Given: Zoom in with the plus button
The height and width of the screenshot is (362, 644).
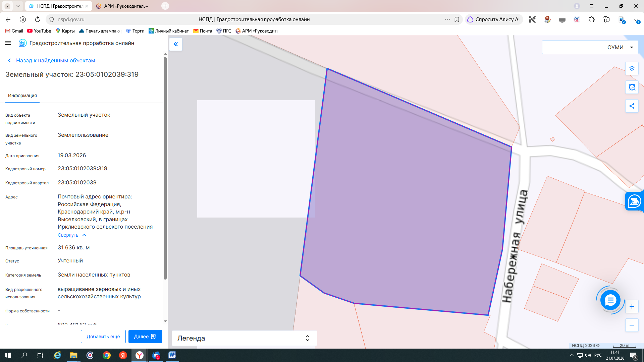Looking at the screenshot, I should point(632,306).
